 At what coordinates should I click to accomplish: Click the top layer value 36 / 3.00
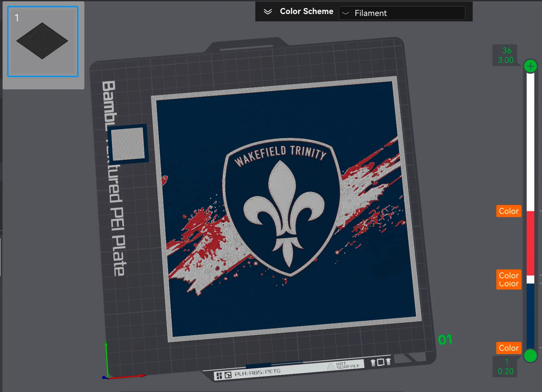[x=506, y=55]
